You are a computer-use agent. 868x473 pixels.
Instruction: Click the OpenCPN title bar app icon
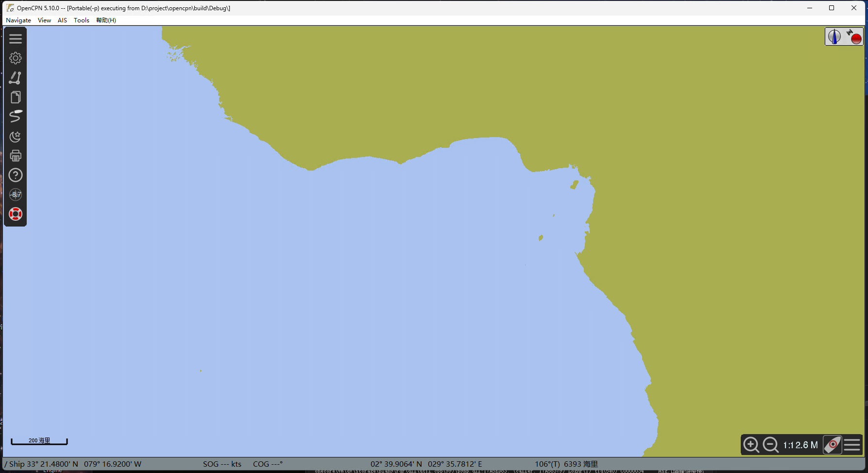click(x=10, y=8)
